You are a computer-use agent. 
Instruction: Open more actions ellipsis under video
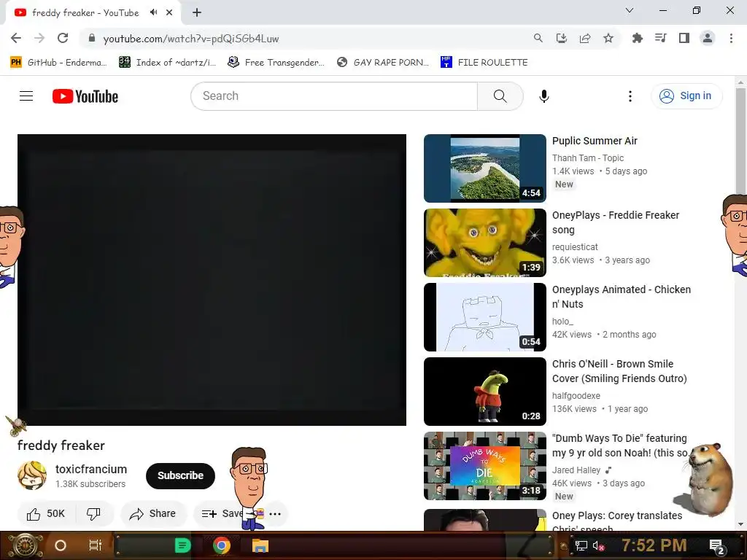click(x=275, y=514)
